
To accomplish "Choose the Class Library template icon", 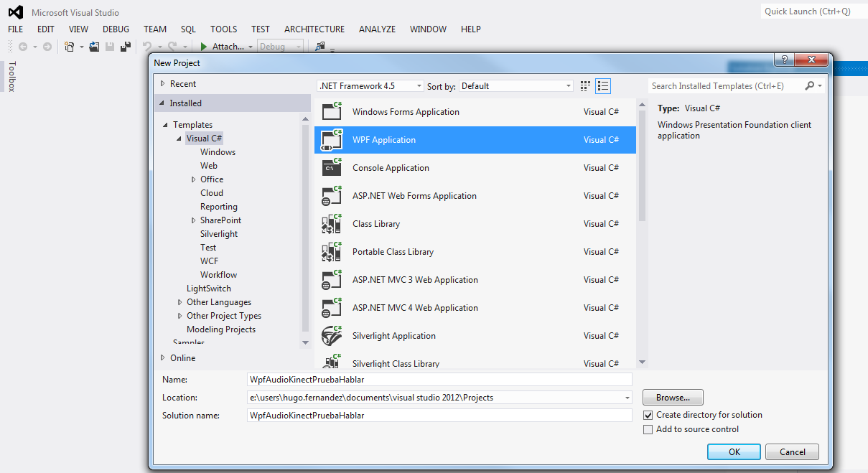I will click(332, 224).
